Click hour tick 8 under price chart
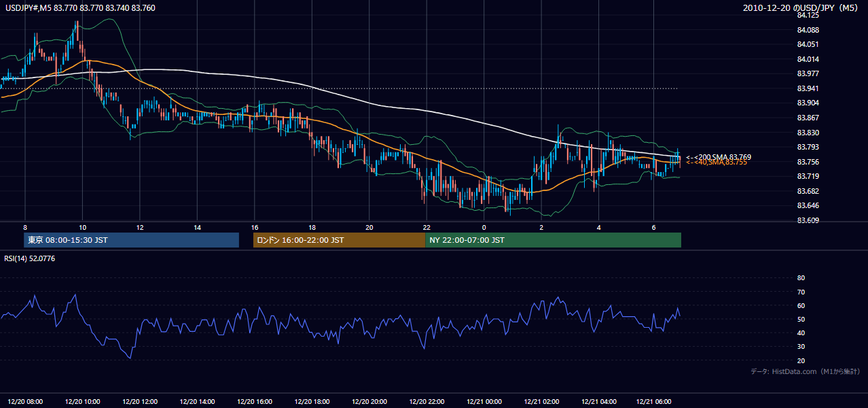This screenshot has height=408, width=868. (x=25, y=227)
